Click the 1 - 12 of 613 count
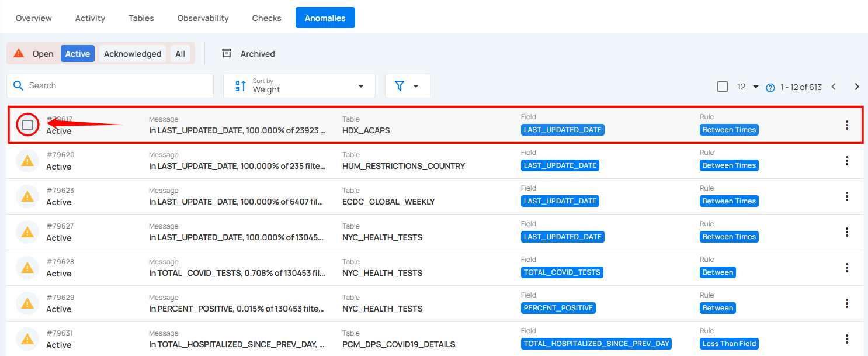The width and height of the screenshot is (868, 356). [x=801, y=87]
